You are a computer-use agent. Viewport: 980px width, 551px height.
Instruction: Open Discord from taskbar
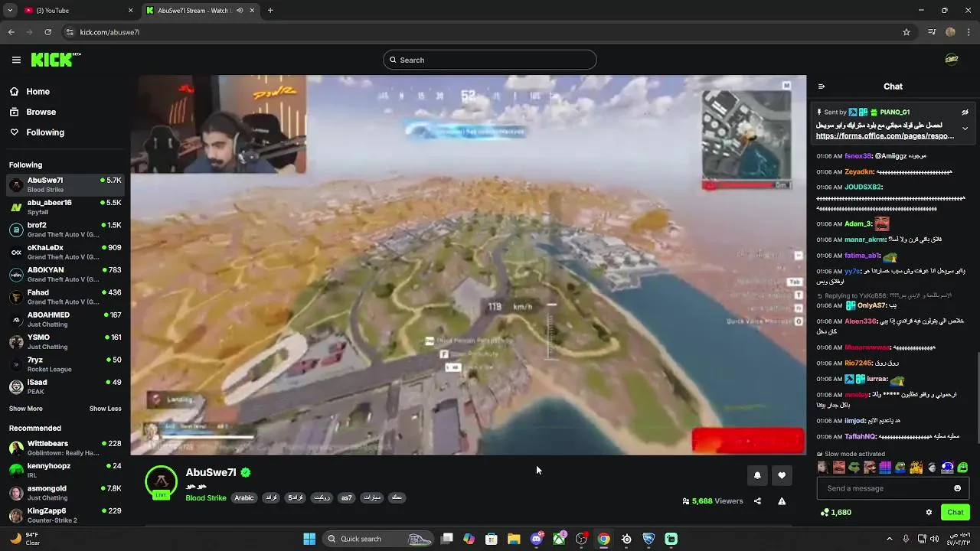point(537,539)
